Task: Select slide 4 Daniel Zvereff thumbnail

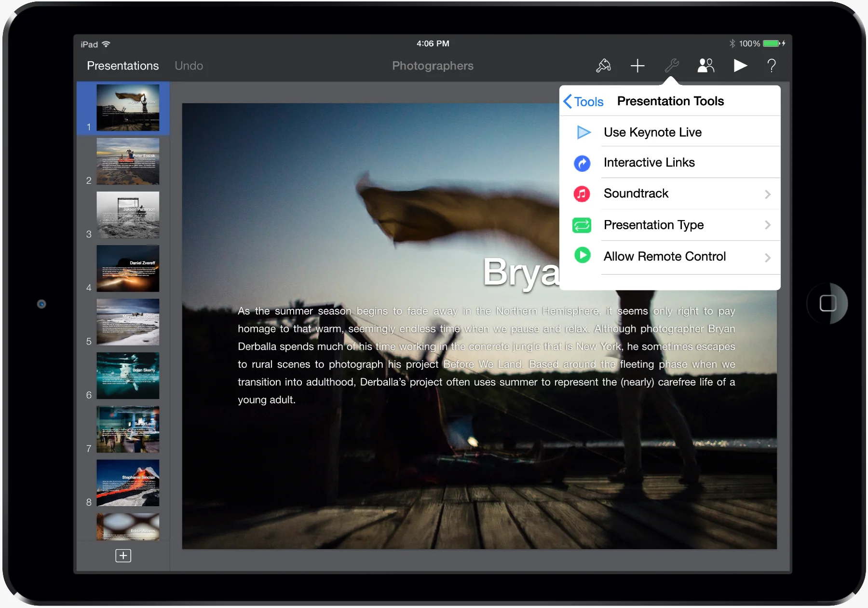Action: click(x=128, y=268)
